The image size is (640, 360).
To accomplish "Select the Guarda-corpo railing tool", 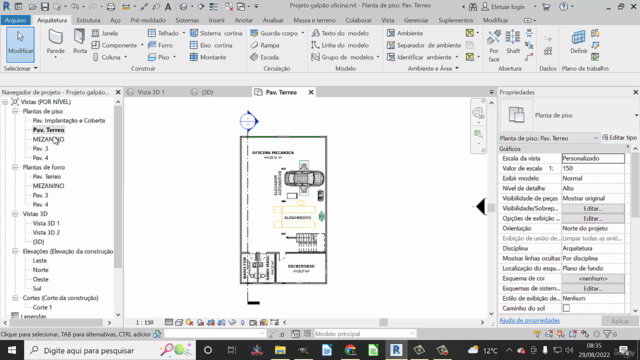I will (274, 33).
